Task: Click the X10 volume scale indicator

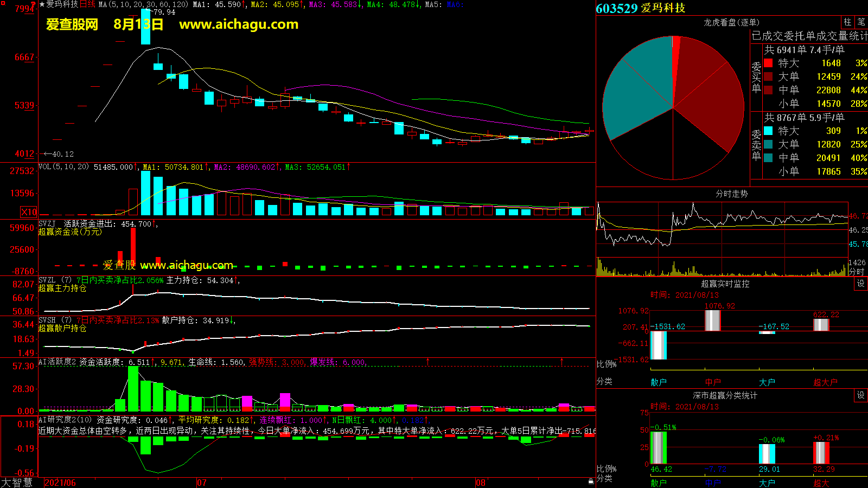Action: click(x=29, y=212)
